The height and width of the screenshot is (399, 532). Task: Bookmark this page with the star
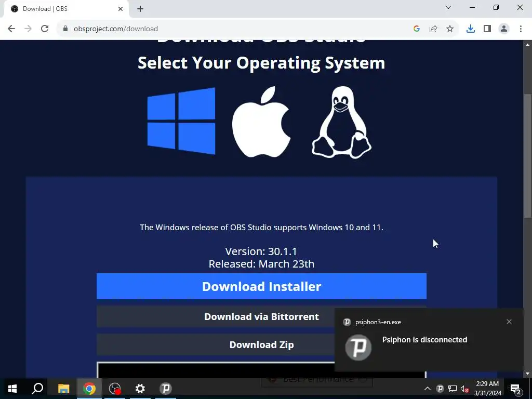[450, 29]
